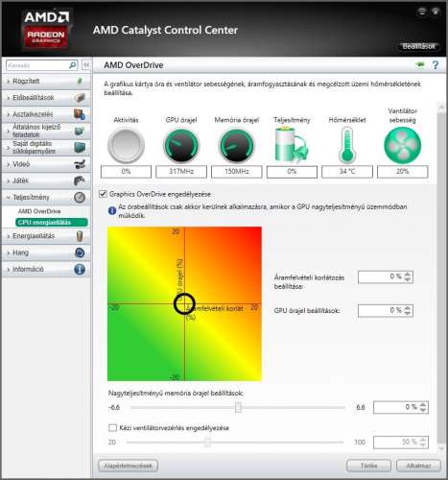Viewport: 448px width, 480px height.
Task: Click the Hőmérséklet thermometer icon
Action: click(347, 145)
